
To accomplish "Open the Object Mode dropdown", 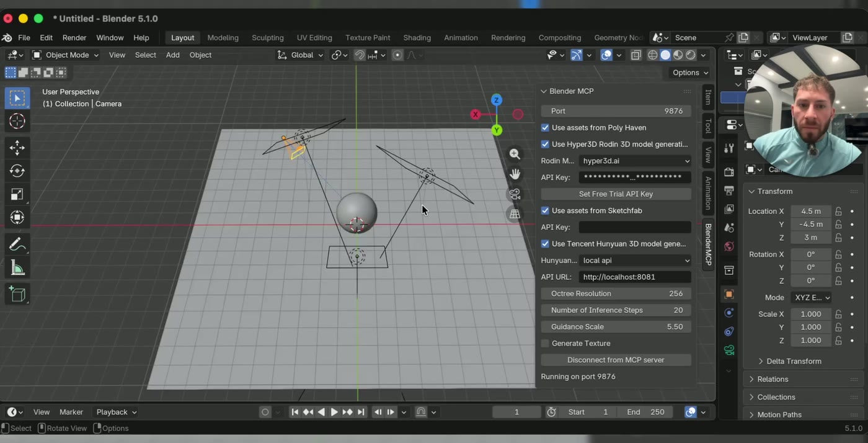I will pyautogui.click(x=66, y=55).
